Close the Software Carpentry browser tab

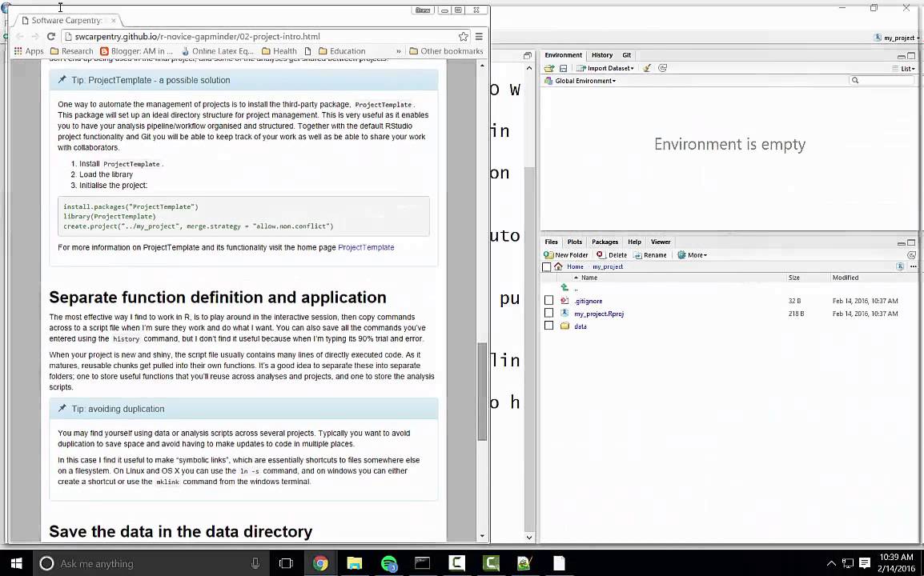tap(114, 20)
